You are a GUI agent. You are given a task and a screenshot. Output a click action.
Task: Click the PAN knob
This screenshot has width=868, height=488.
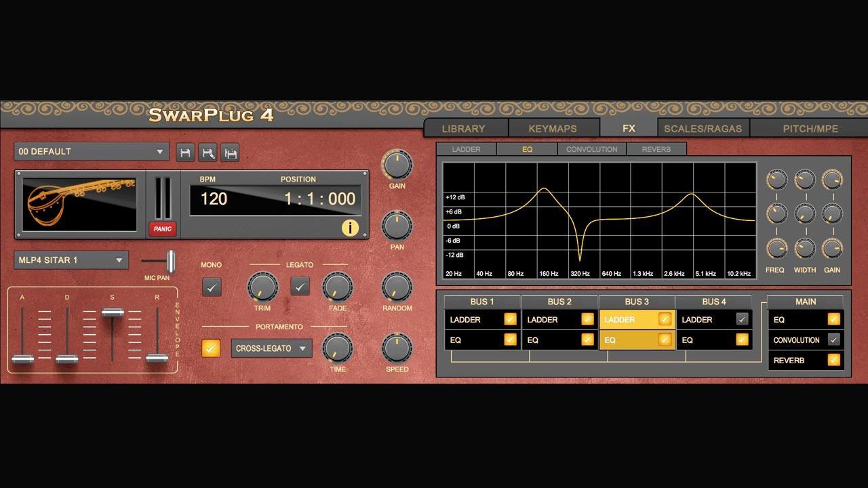397,226
